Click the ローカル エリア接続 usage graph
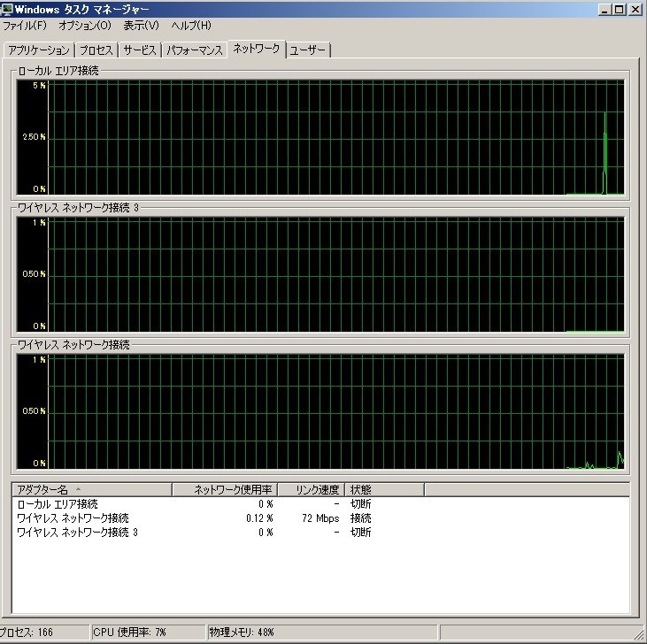Image resolution: width=647 pixels, height=644 pixels. coord(320,137)
